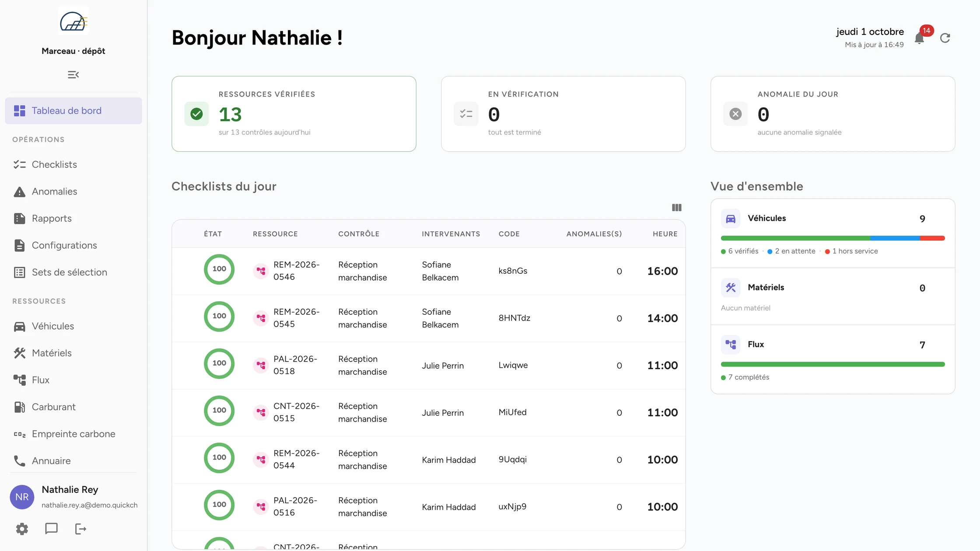This screenshot has width=980, height=551.
Task: Open Configurations page
Action: click(x=73, y=245)
